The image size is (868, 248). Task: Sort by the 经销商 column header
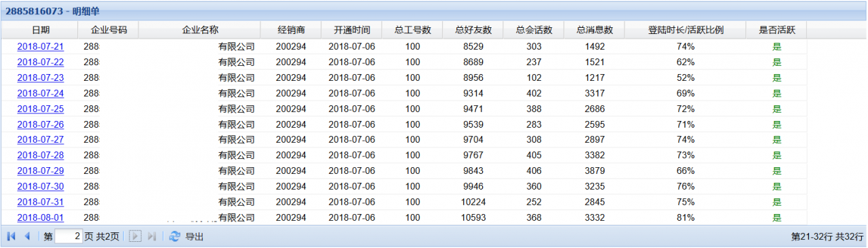tap(291, 30)
